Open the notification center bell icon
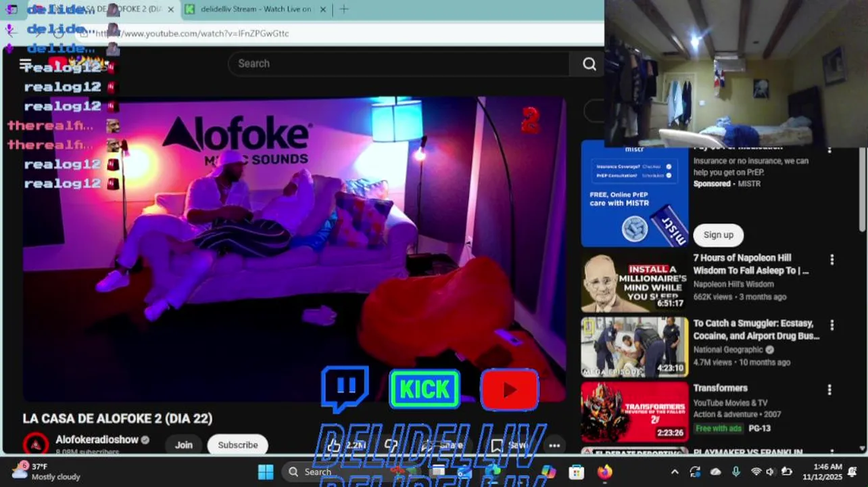868x487 pixels. pos(852,471)
